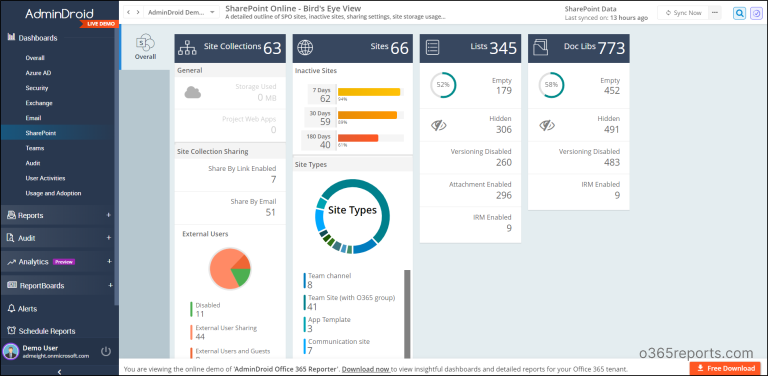The height and width of the screenshot is (376, 768).
Task: Expand Analytics with its plus sign
Action: tap(109, 261)
